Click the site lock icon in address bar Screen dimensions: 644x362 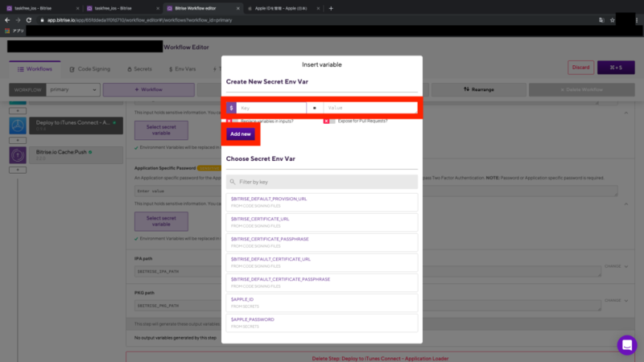tap(42, 20)
